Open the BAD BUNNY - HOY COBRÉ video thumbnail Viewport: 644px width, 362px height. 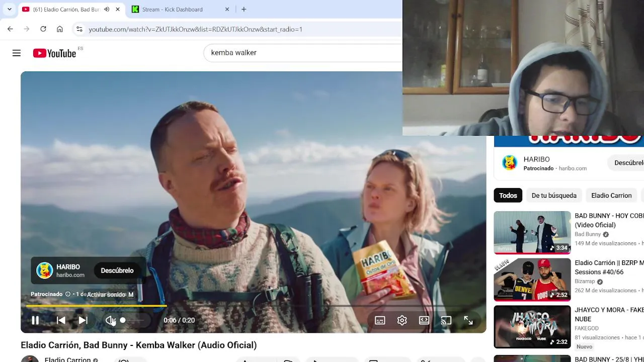(532, 232)
